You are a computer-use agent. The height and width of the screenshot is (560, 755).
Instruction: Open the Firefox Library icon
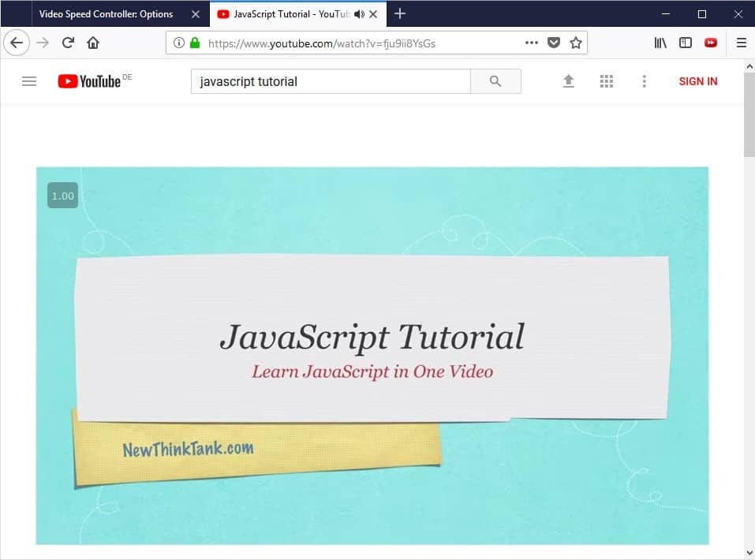(x=660, y=43)
